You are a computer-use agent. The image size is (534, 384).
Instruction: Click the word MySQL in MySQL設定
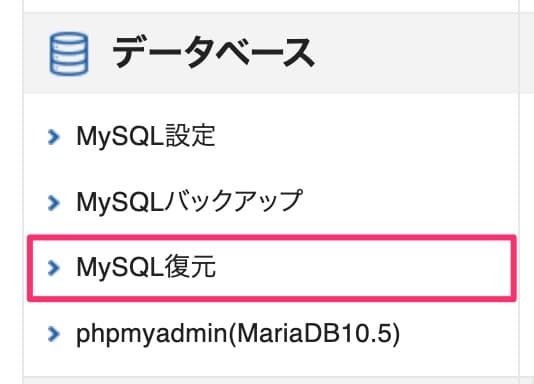click(121, 137)
